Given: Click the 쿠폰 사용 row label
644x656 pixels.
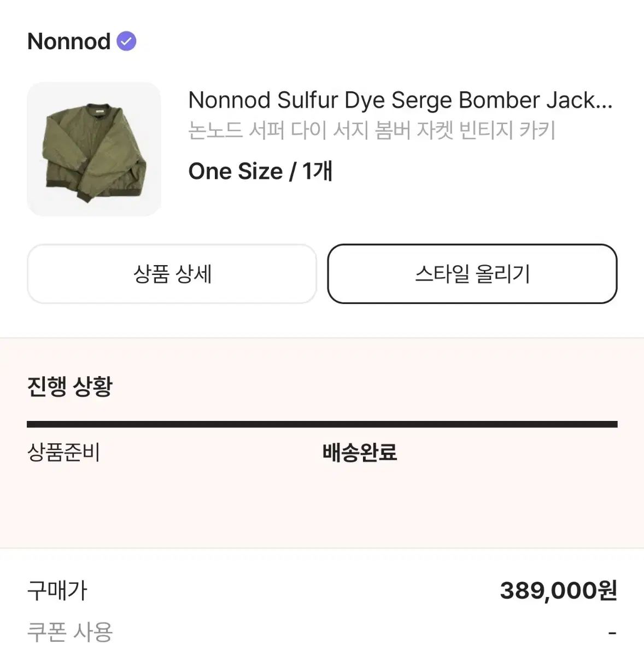Looking at the screenshot, I should [x=70, y=632].
